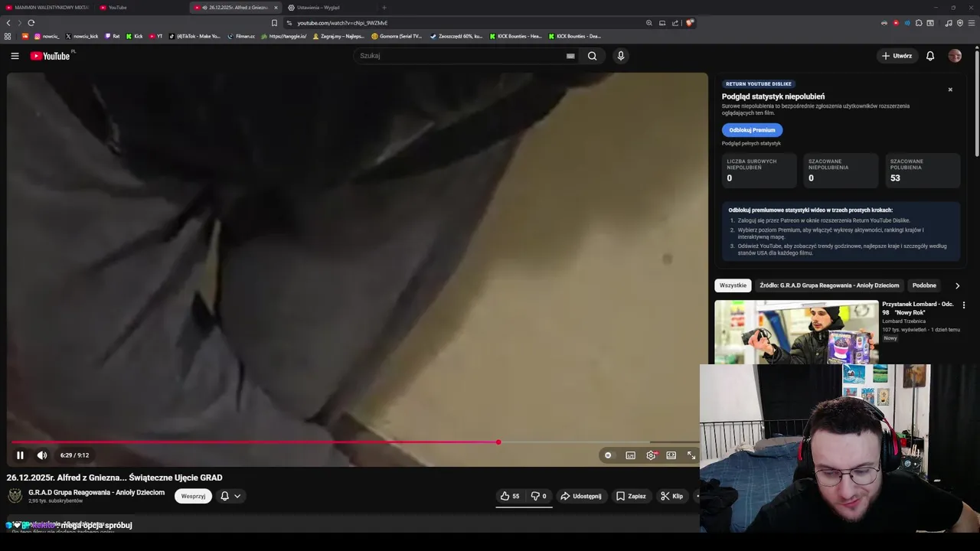Screen dimensions: 980x551
Task: Click the search magnifier button
Action: (x=592, y=56)
